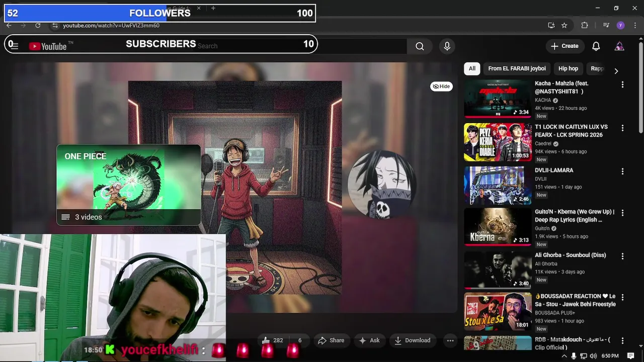Open Kberna thumbnail 3:13
644x362 pixels.
(498, 227)
